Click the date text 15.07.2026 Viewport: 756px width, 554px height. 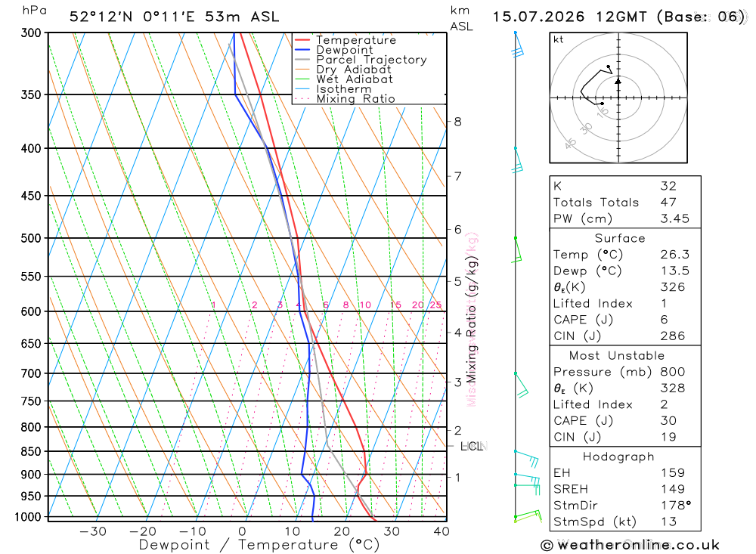click(x=538, y=17)
